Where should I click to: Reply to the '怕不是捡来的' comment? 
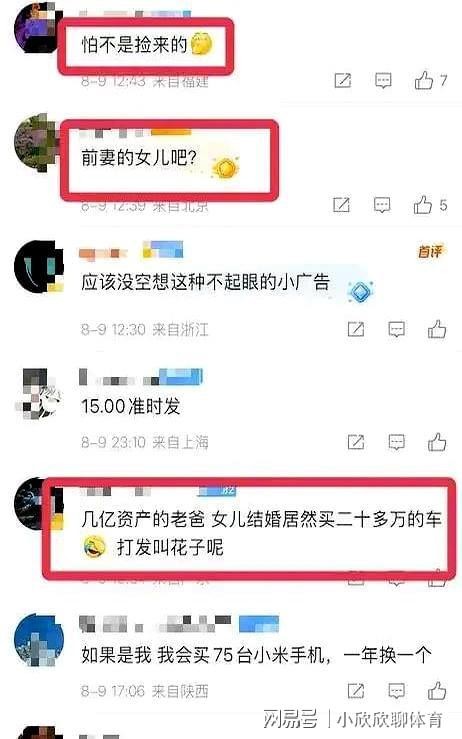point(383,81)
